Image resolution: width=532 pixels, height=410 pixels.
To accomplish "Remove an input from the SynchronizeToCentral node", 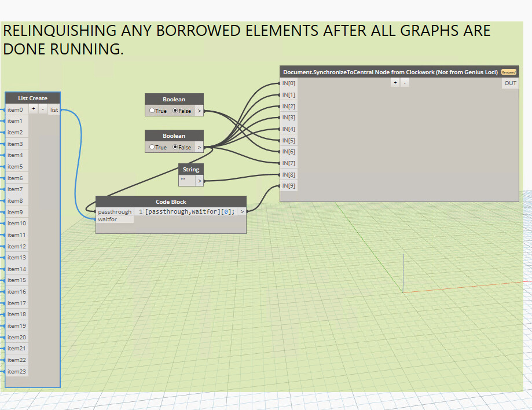I will [x=405, y=82].
